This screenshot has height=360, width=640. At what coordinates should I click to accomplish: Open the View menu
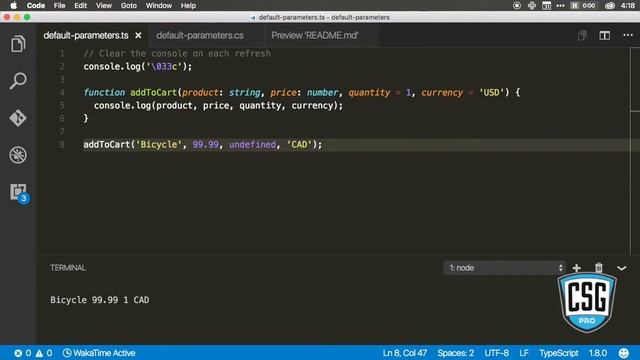tap(104, 5)
